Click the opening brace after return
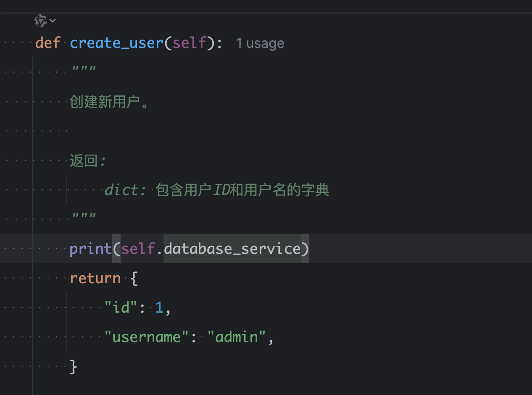The height and width of the screenshot is (395, 532). 134,278
